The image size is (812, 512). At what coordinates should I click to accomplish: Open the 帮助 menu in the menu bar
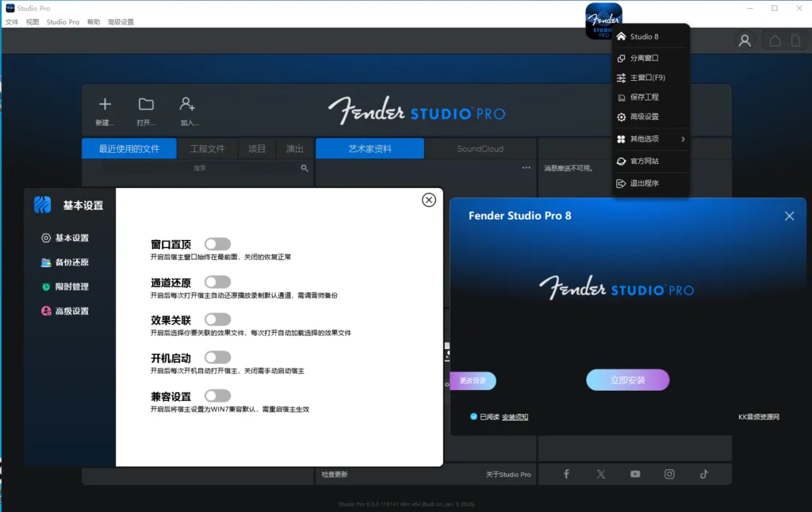point(94,21)
